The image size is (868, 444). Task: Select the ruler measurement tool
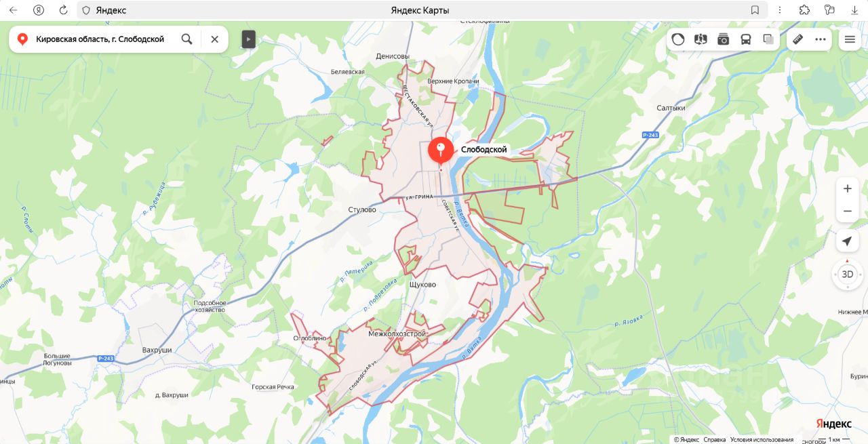coord(798,39)
